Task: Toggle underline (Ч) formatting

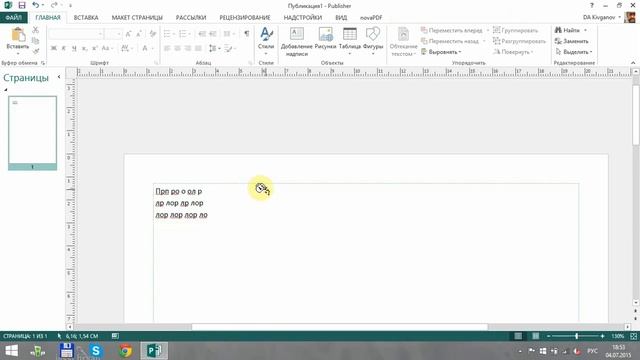Action: (74, 48)
